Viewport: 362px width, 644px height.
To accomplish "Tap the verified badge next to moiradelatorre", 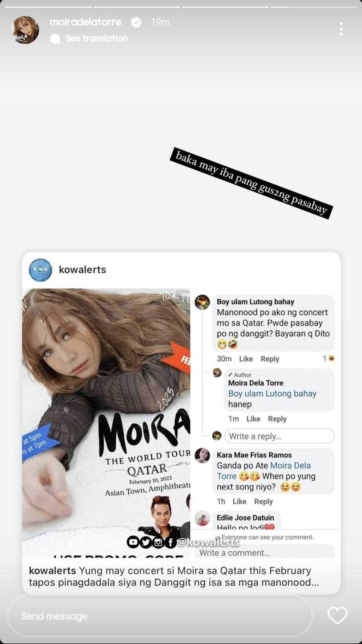I will (x=136, y=22).
